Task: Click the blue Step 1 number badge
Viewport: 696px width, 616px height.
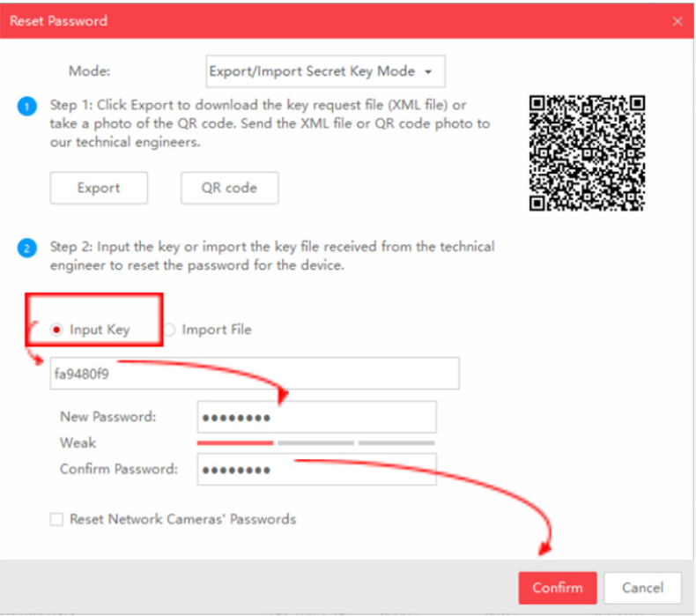Action: pos(27,108)
